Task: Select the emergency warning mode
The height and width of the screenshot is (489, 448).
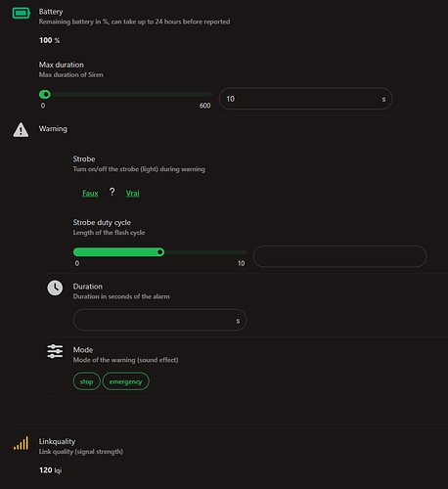Action: [125, 381]
